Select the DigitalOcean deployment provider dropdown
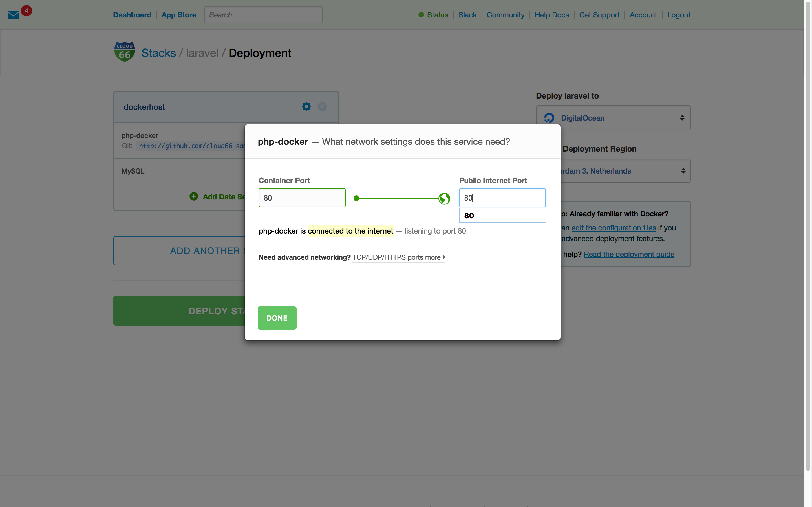Screen dimensions: 812x507 (x=613, y=117)
